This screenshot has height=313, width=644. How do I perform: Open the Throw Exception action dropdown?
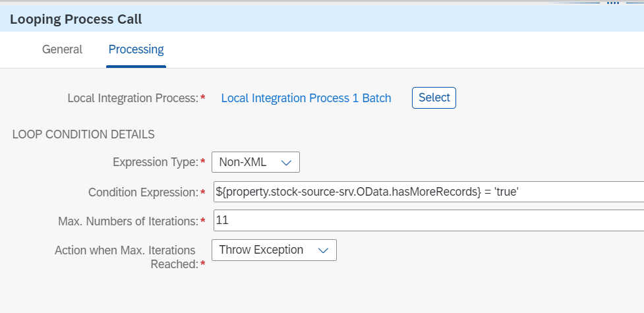pyautogui.click(x=274, y=250)
